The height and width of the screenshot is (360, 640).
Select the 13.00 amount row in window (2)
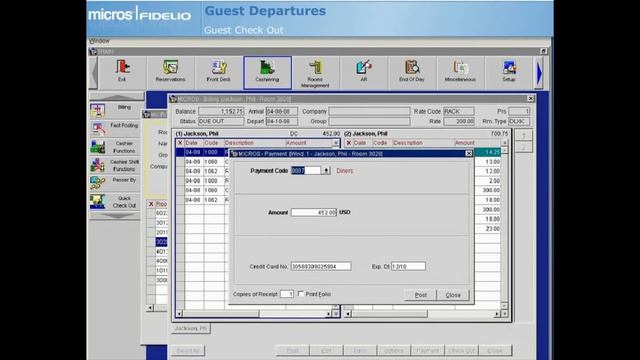click(488, 162)
